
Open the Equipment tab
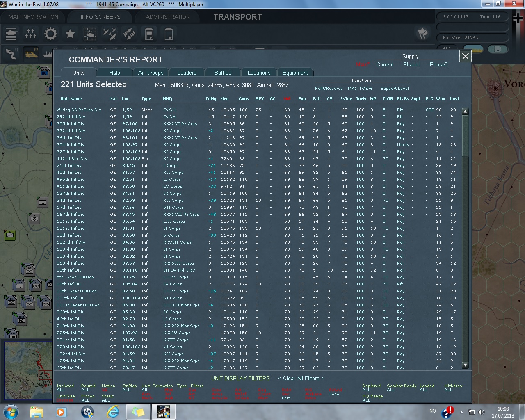pyautogui.click(x=295, y=73)
